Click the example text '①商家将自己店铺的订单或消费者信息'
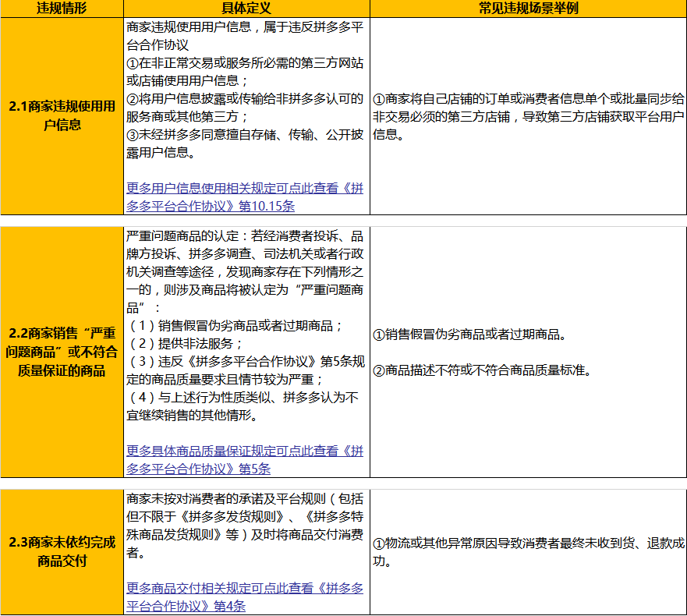This screenshot has height=616, width=687. point(528,116)
